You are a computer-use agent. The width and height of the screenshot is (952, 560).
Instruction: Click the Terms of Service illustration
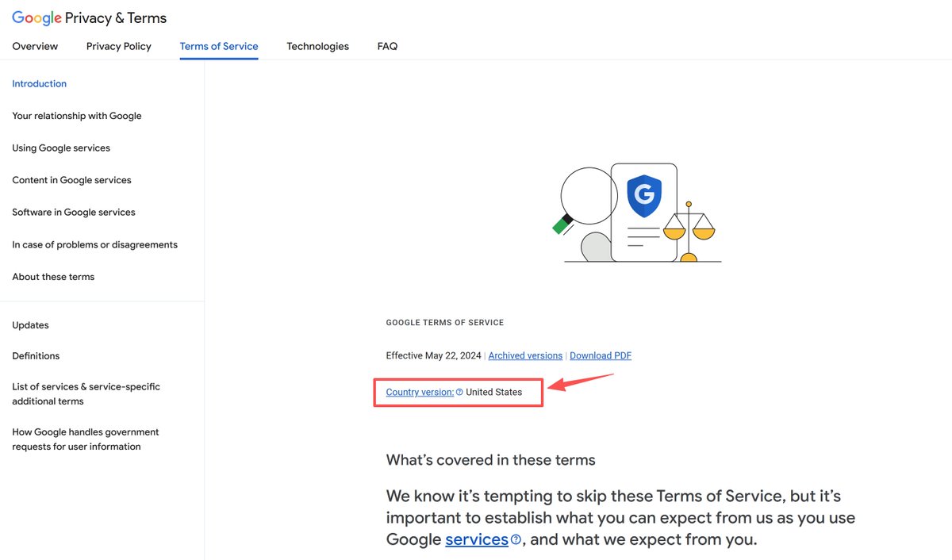coord(638,213)
